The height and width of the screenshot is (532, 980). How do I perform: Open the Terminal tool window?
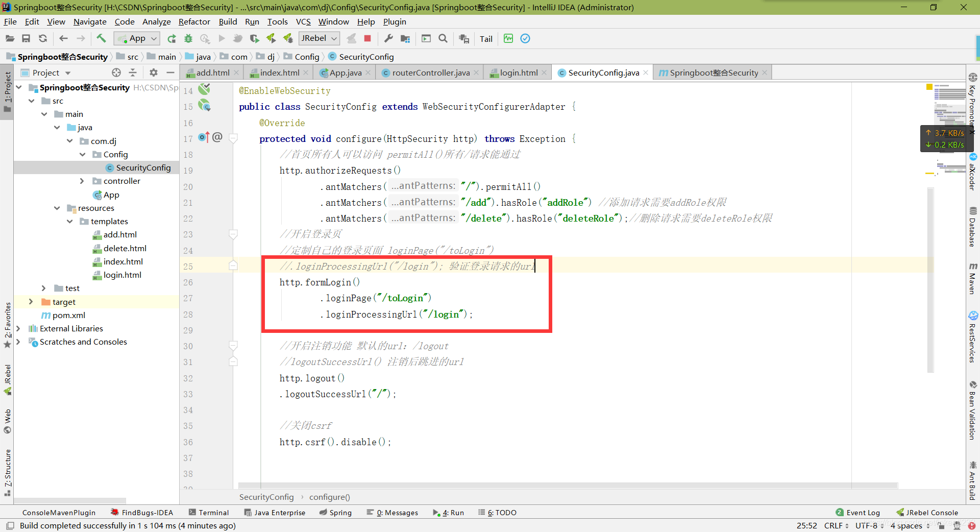(209, 513)
